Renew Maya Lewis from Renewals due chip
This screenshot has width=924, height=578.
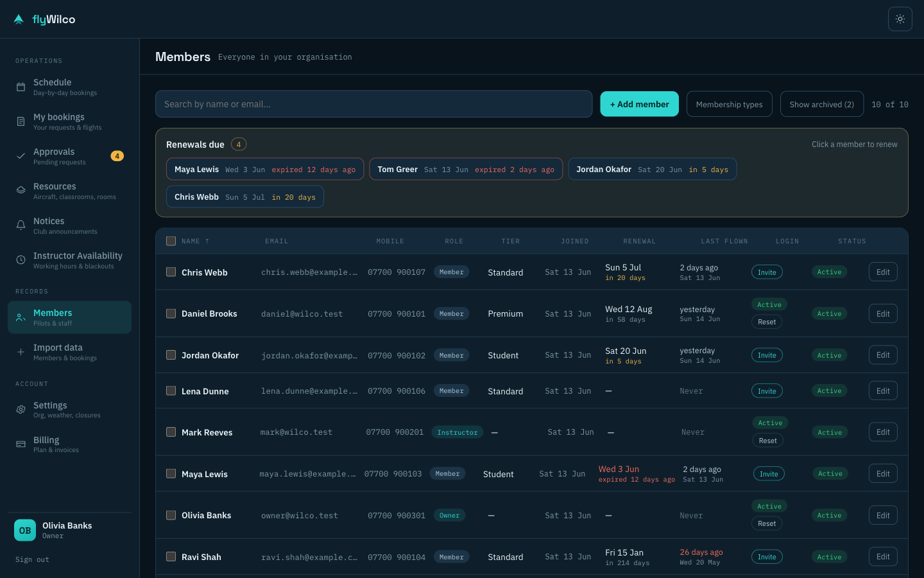tap(265, 170)
